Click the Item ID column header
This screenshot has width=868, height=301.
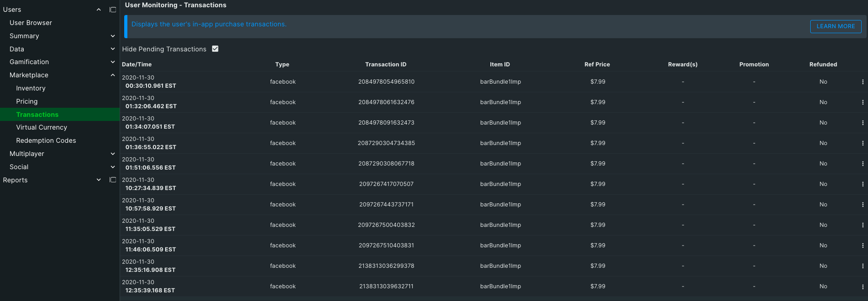click(x=500, y=65)
